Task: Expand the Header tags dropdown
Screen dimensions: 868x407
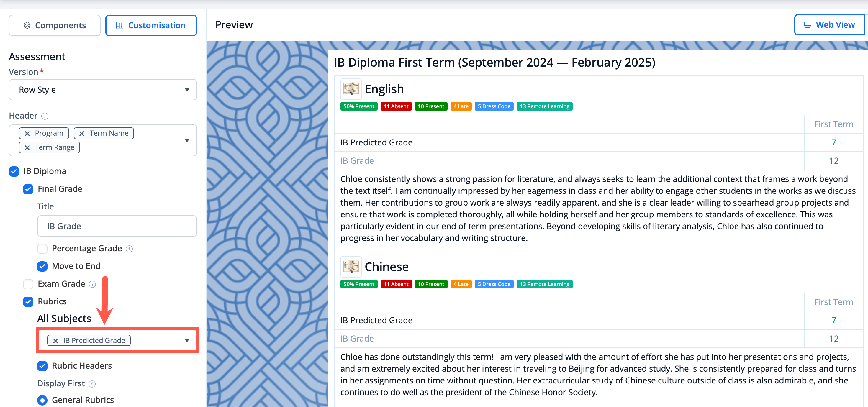Action: (187, 140)
